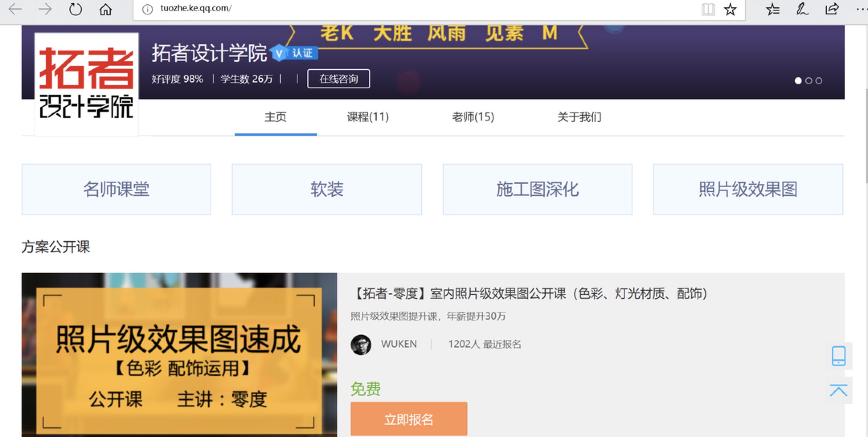Reload the current page
This screenshot has height=437, width=868.
tap(75, 9)
